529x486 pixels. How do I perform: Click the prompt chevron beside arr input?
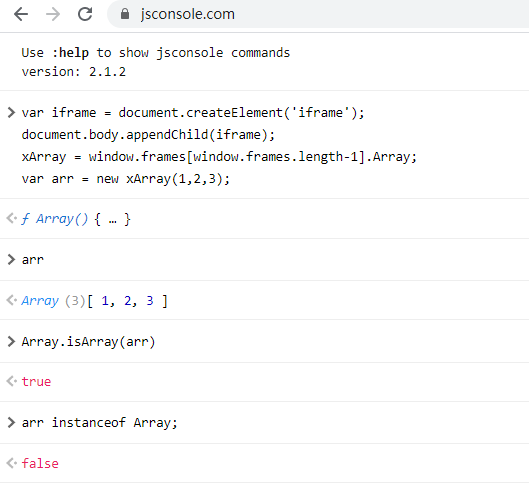(x=11, y=259)
